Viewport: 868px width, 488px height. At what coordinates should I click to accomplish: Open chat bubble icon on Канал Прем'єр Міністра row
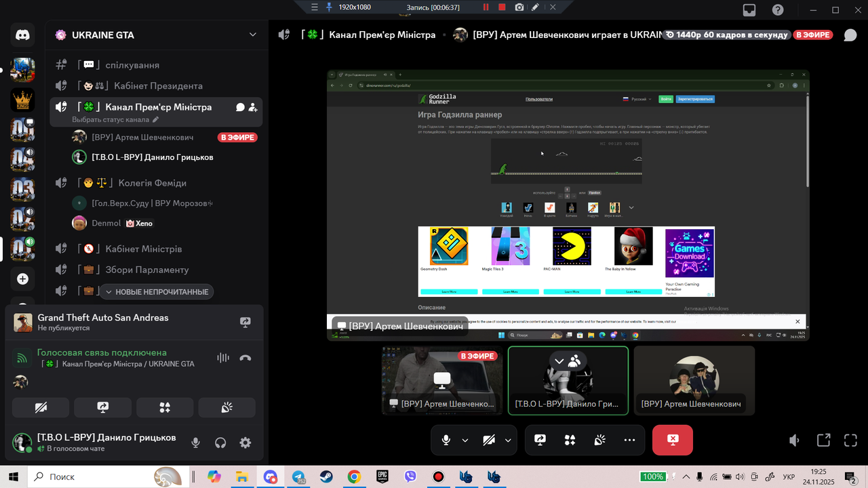click(240, 107)
